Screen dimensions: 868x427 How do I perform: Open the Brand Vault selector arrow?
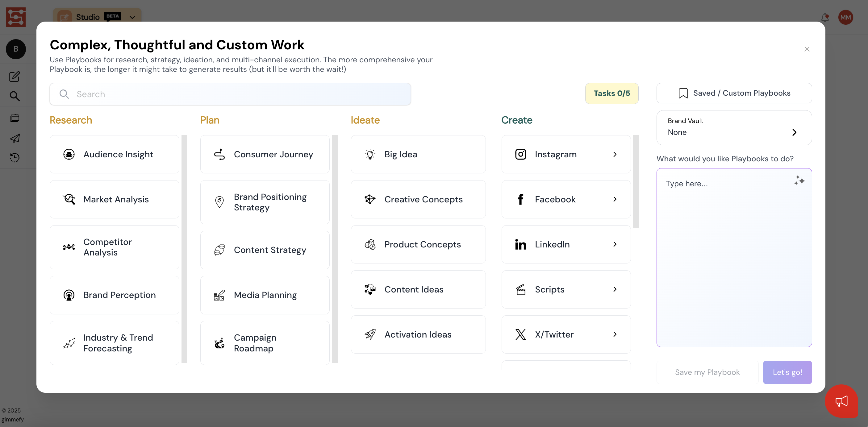pos(794,132)
